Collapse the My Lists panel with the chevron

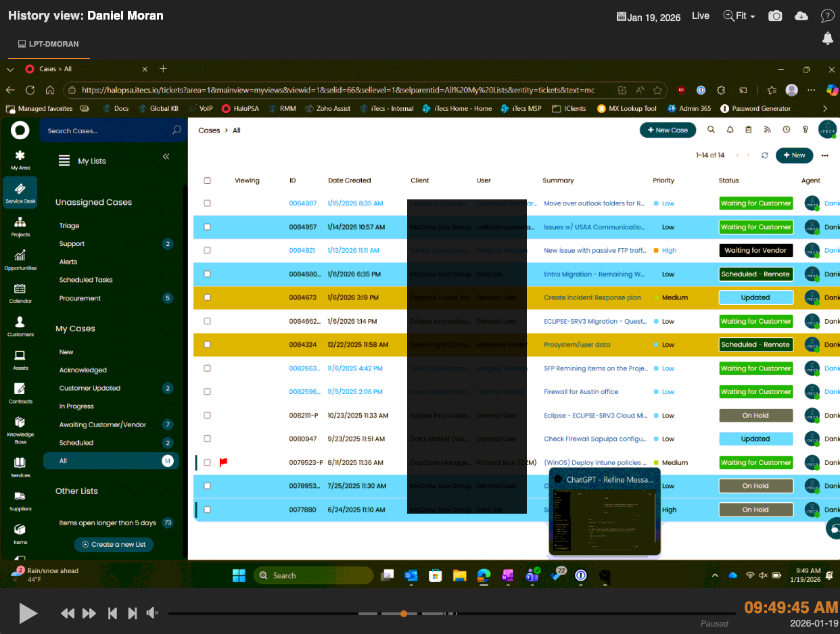click(166, 156)
